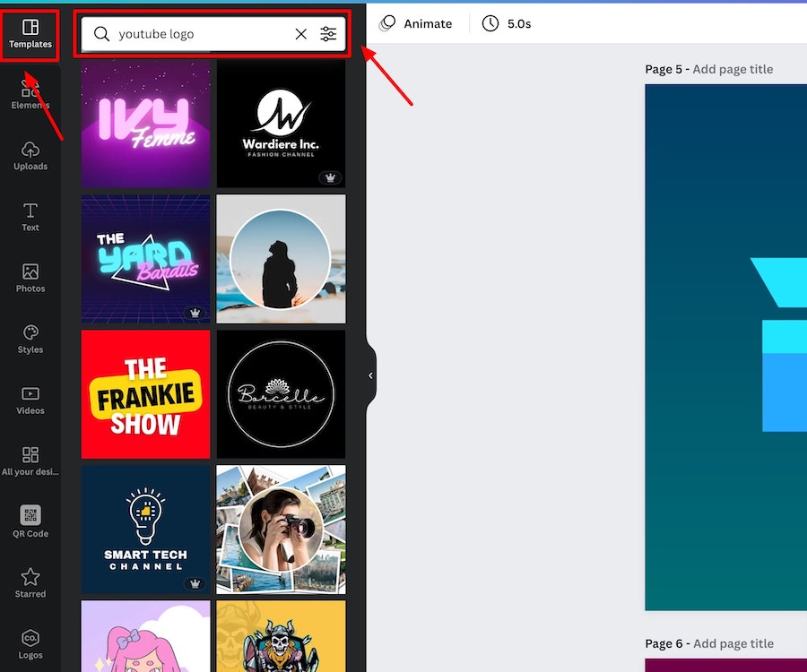Open the Templates sidebar tab

coord(30,34)
